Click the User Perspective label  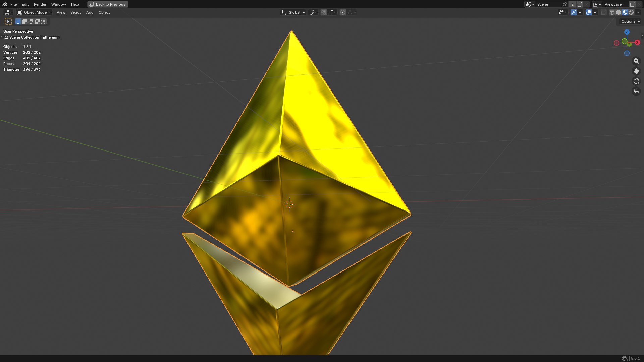coord(18,31)
